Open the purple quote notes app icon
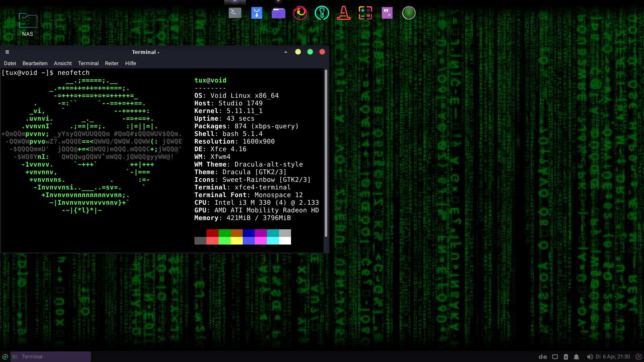Screen dimensions: 644x362 (x=387, y=13)
